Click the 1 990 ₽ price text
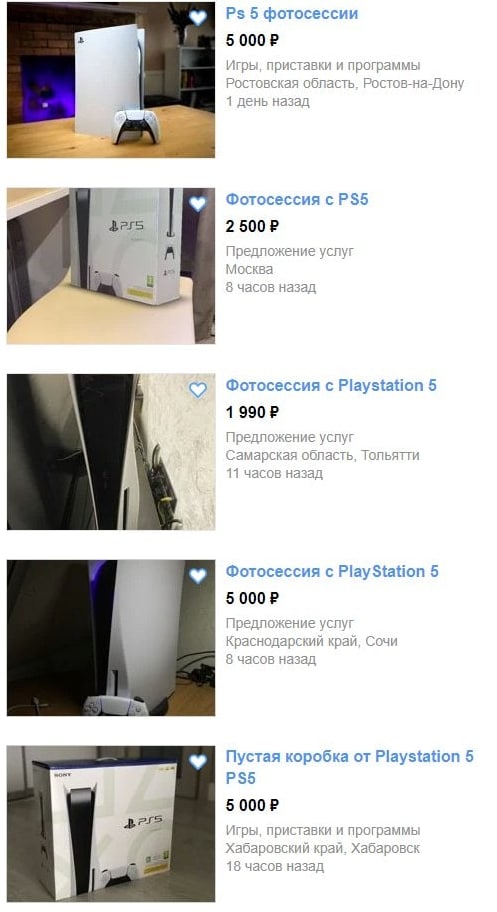Viewport: 497px width, 912px height. 252,412
